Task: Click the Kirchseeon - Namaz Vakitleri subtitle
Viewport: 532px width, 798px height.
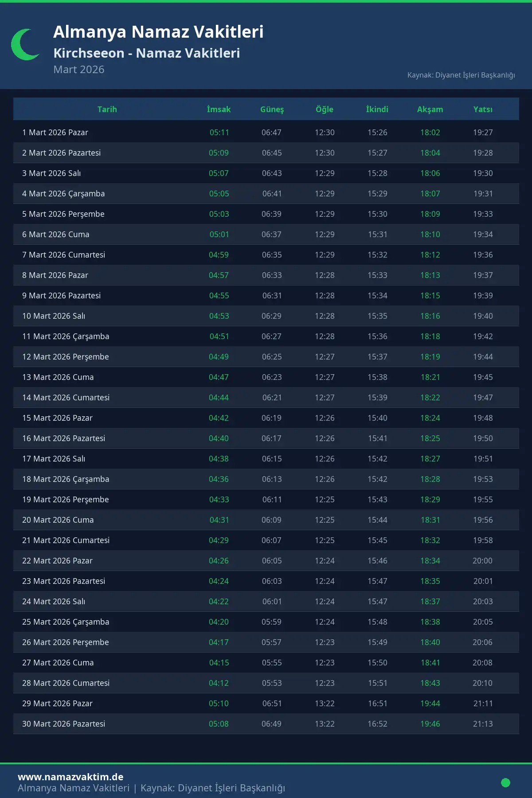Action: pyautogui.click(x=147, y=53)
